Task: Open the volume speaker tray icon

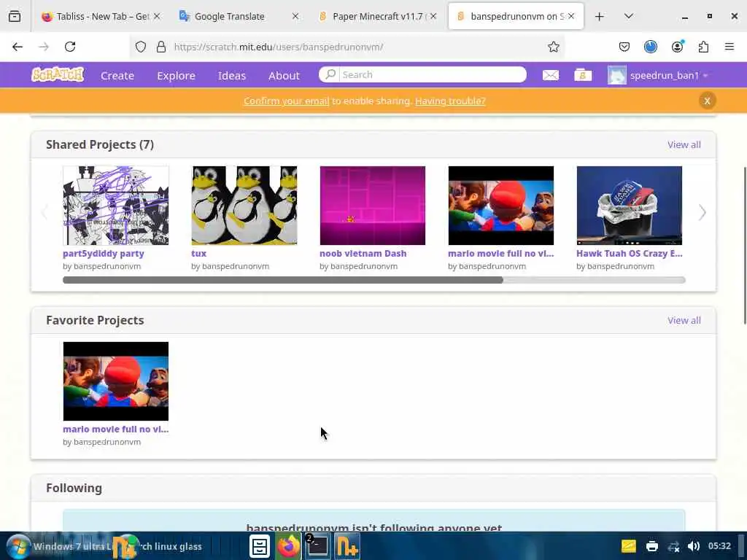Action: click(x=694, y=546)
